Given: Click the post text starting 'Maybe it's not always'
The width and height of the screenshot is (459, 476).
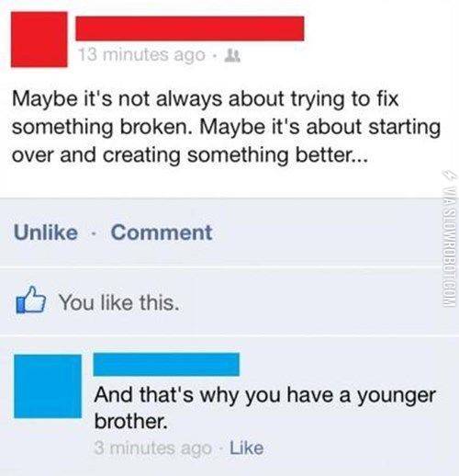Looking at the screenshot, I should tap(226, 127).
